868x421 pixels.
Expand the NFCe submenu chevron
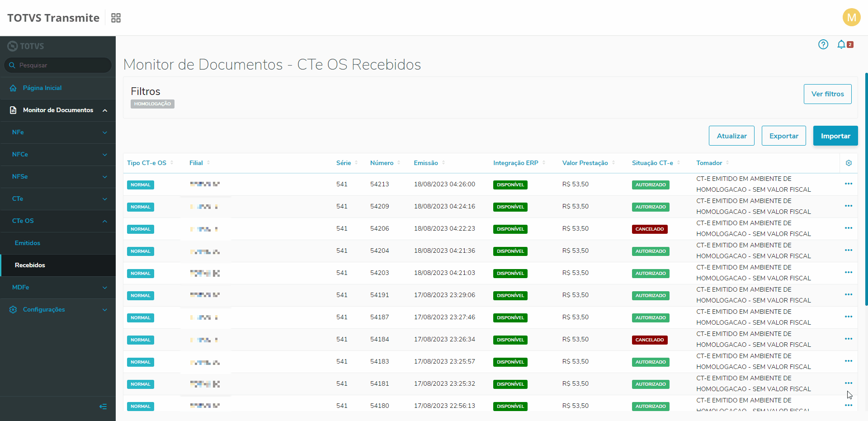coord(105,155)
